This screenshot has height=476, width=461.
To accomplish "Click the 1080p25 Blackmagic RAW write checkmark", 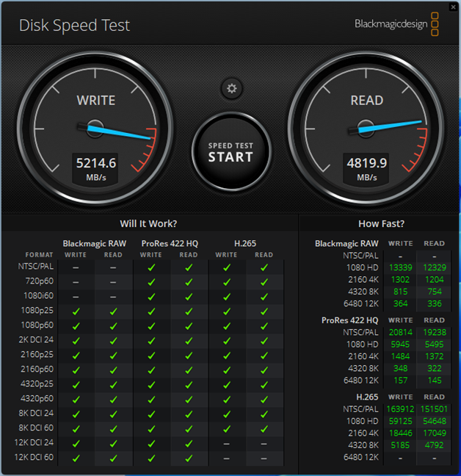I will tap(76, 311).
